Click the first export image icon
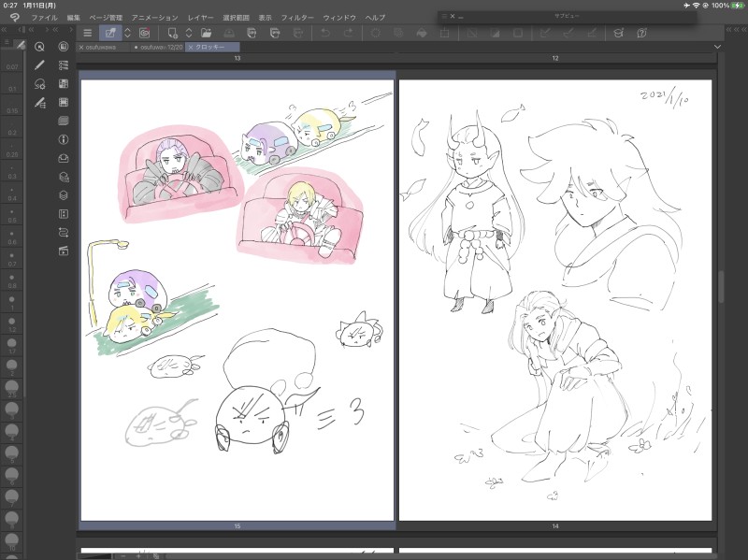This screenshot has width=748, height=560. pos(252,33)
